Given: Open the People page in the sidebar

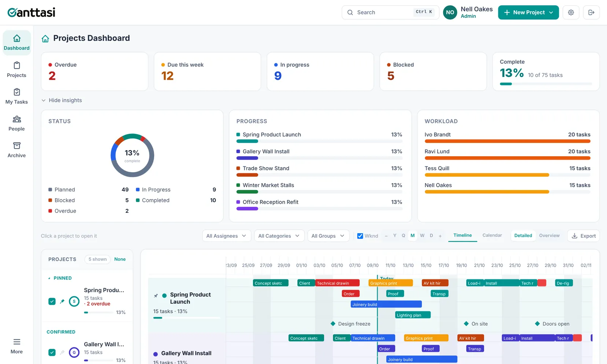Looking at the screenshot, I should click(x=17, y=123).
